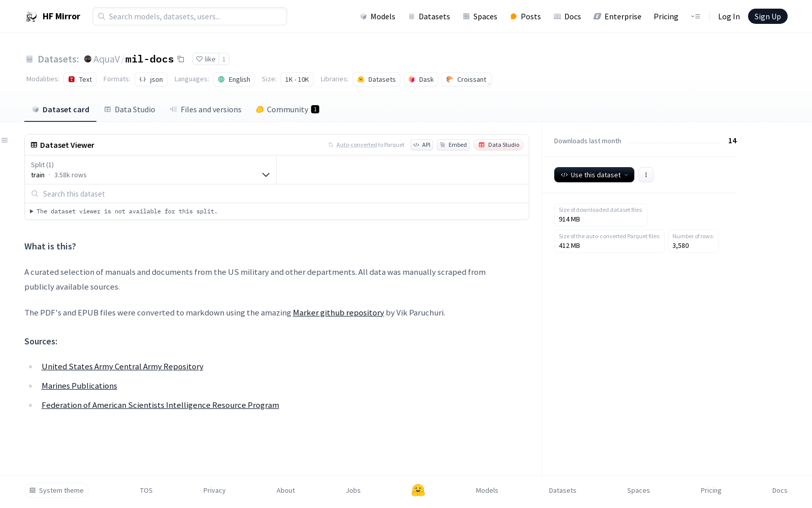Image resolution: width=812 pixels, height=508 pixels.
Task: Click the HF Mirror logo icon
Action: [31, 17]
